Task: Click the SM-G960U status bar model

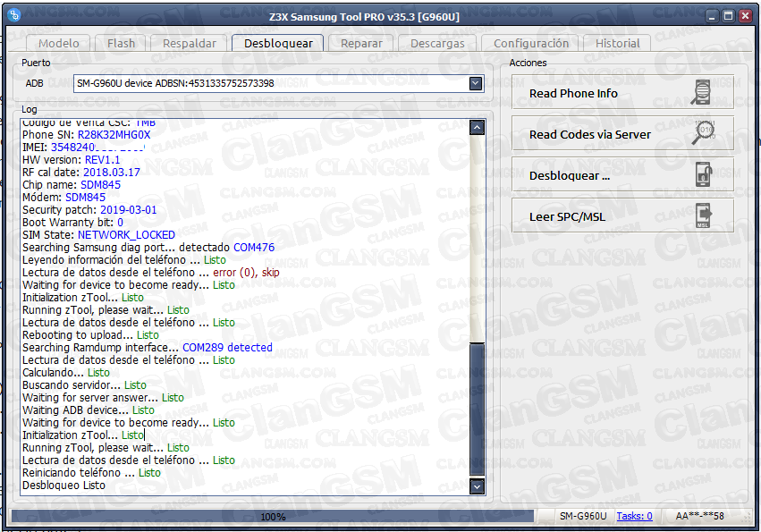Action: pyautogui.click(x=583, y=516)
